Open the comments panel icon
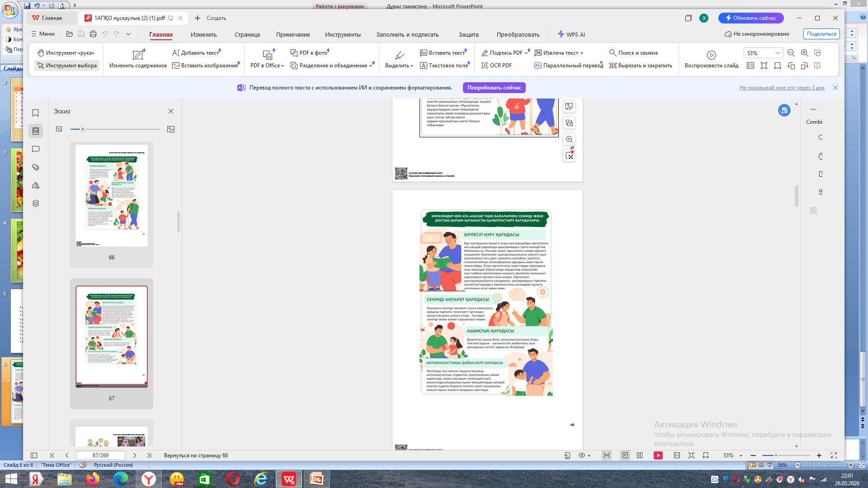This screenshot has height=488, width=868. (x=36, y=149)
